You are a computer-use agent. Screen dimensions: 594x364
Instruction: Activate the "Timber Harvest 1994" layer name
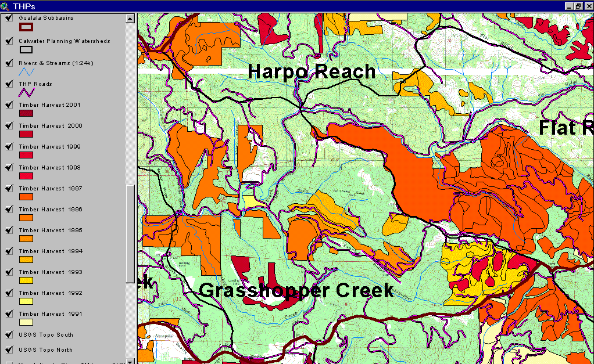pos(51,251)
